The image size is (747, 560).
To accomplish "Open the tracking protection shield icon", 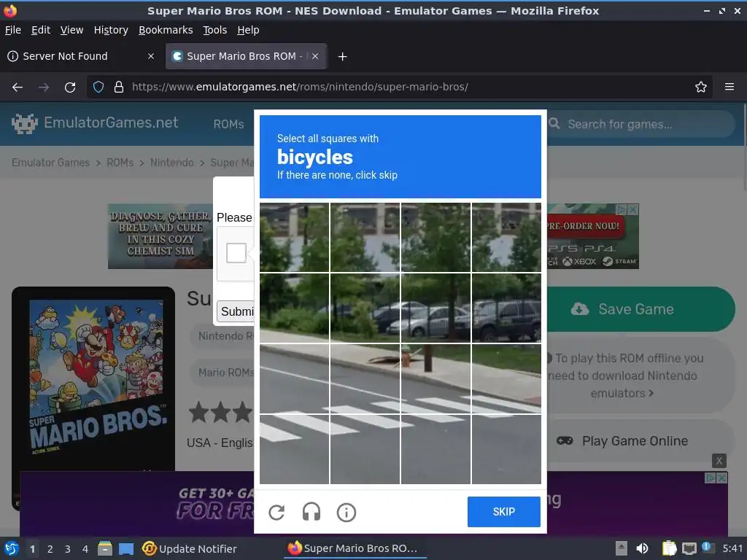I will click(x=98, y=87).
